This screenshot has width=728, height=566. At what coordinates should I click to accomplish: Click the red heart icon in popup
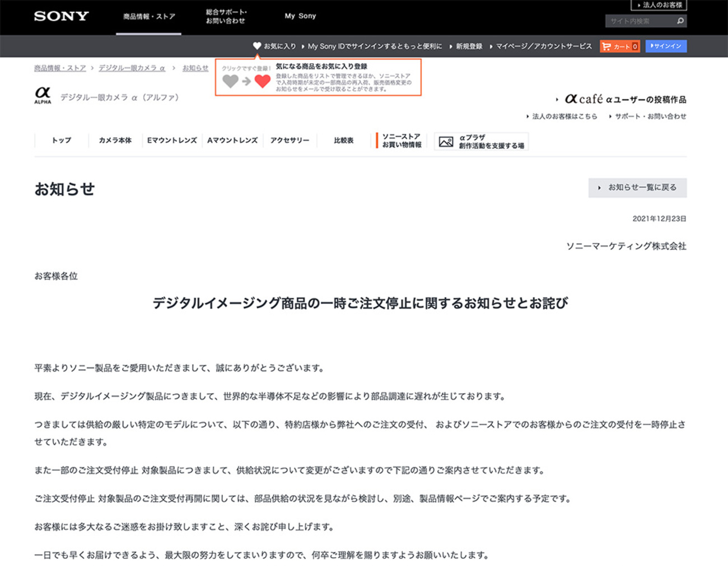pos(262,81)
